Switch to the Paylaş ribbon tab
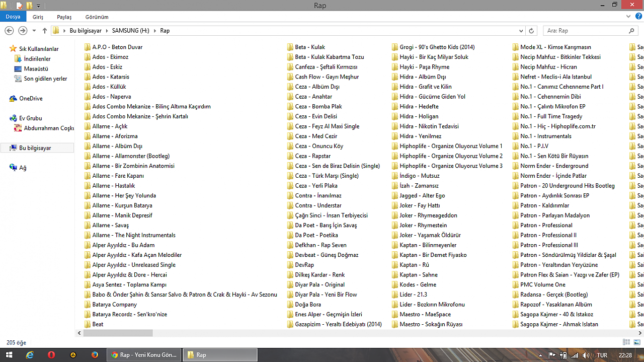 click(x=64, y=17)
